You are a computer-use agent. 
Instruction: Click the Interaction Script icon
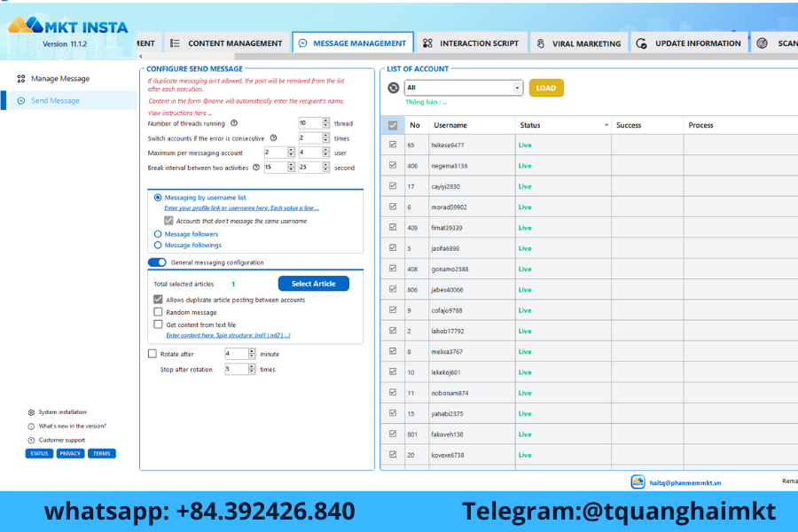click(427, 43)
